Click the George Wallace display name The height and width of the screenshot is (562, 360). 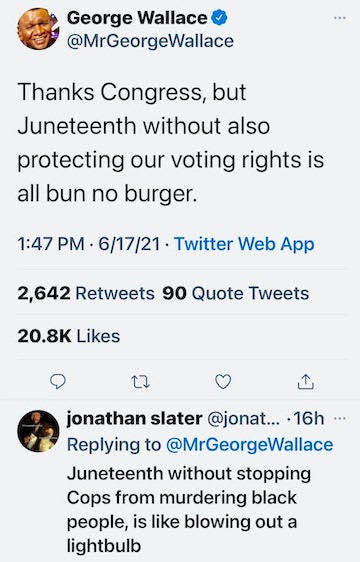click(x=137, y=18)
